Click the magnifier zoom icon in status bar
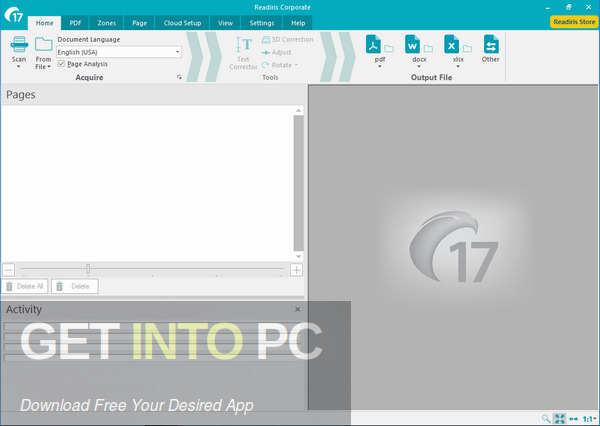The image size is (600, 426). (x=546, y=418)
